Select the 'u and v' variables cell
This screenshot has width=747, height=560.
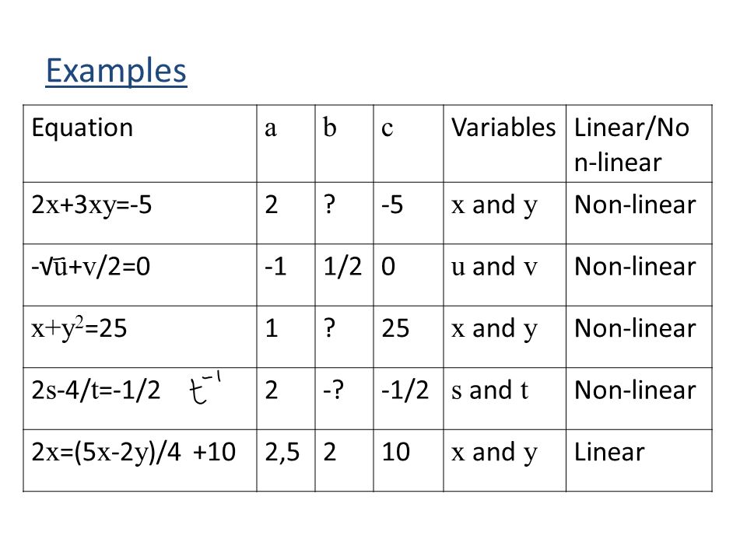504,275
